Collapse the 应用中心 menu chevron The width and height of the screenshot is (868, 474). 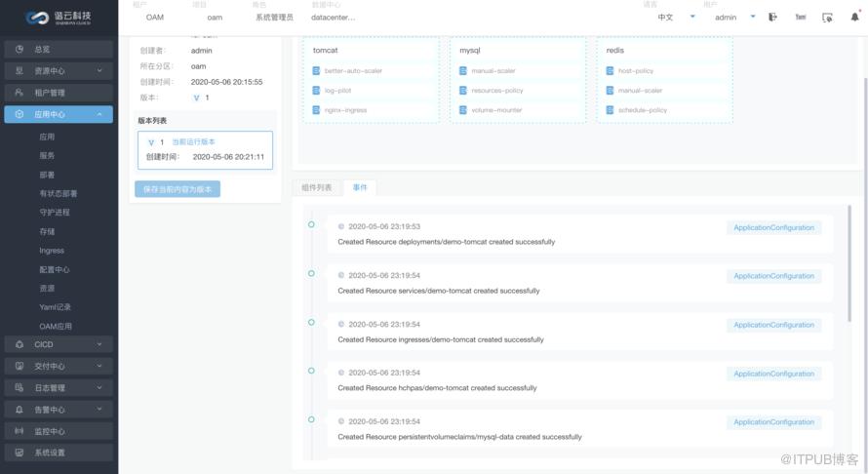pyautogui.click(x=99, y=114)
